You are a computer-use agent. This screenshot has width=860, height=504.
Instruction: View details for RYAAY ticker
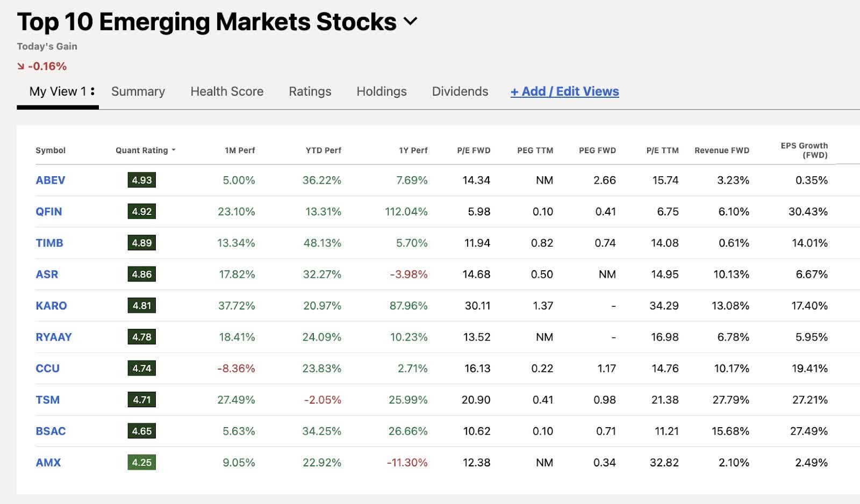(53, 337)
